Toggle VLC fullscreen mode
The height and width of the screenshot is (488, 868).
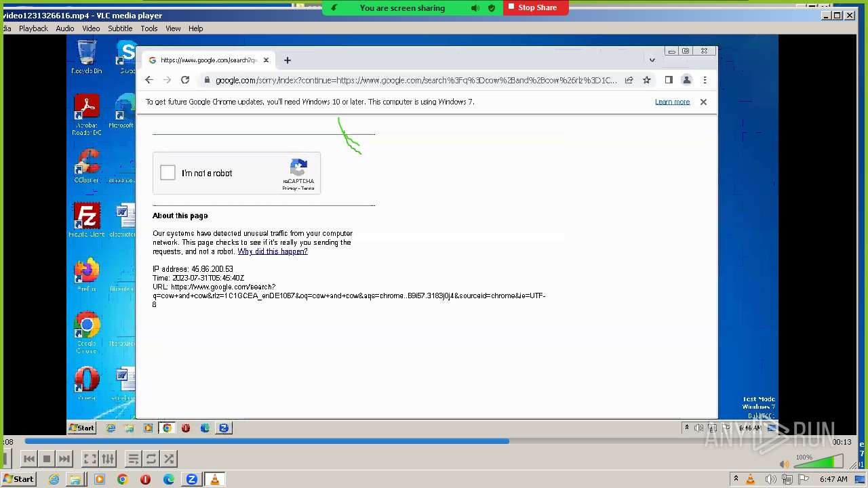coord(90,459)
